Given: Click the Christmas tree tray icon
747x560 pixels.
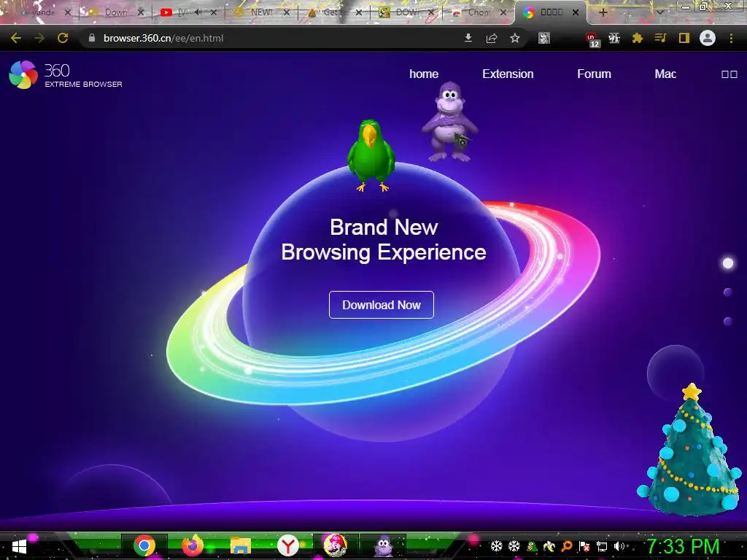Looking at the screenshot, I should [x=532, y=546].
